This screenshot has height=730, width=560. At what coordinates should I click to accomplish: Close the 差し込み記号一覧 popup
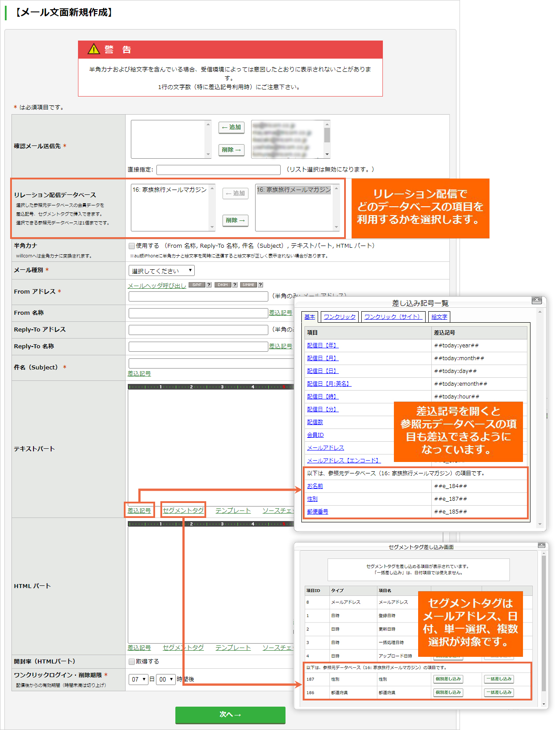click(537, 300)
